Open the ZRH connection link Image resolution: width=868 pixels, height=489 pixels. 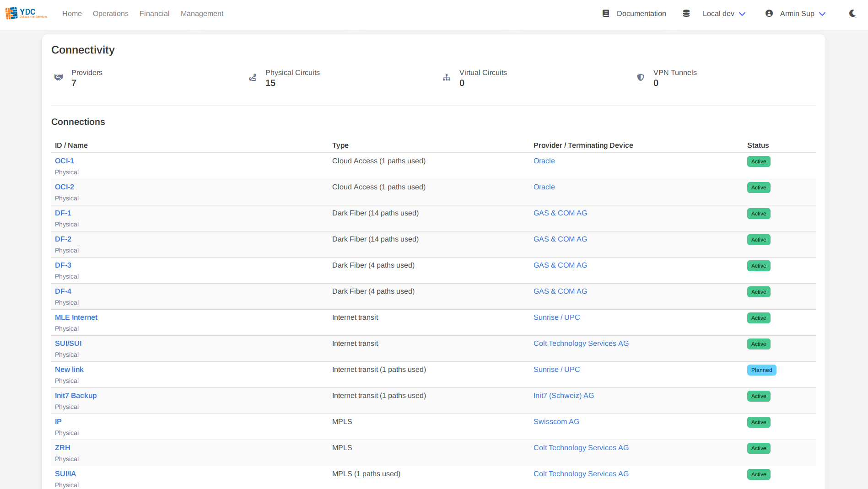click(63, 448)
